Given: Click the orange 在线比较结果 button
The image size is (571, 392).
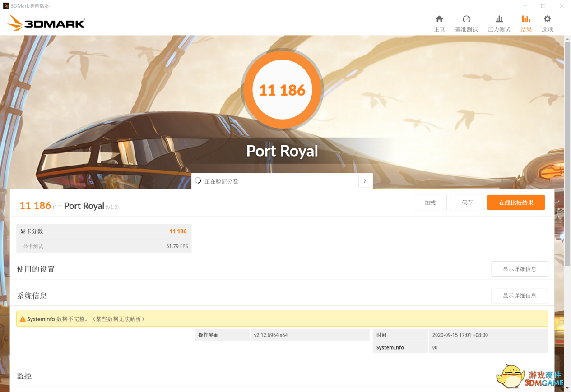Looking at the screenshot, I should 516,203.
